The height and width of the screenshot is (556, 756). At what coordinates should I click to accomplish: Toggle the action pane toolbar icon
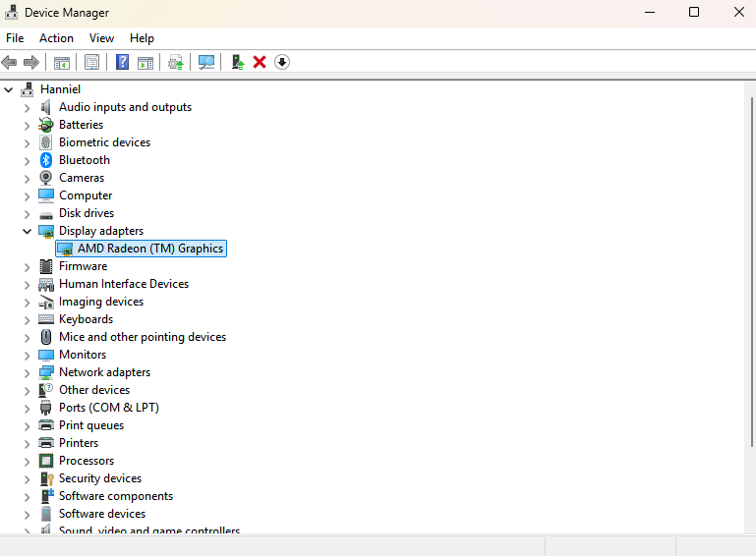point(145,62)
